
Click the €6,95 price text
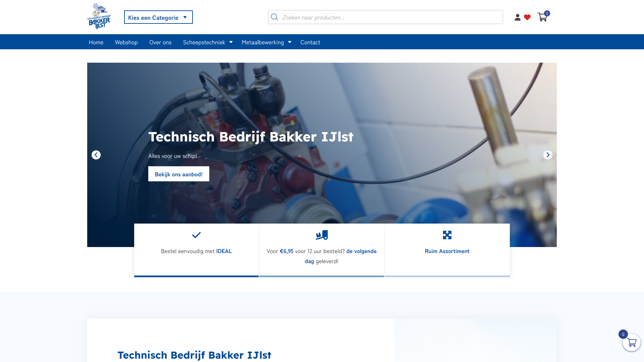[287, 251]
